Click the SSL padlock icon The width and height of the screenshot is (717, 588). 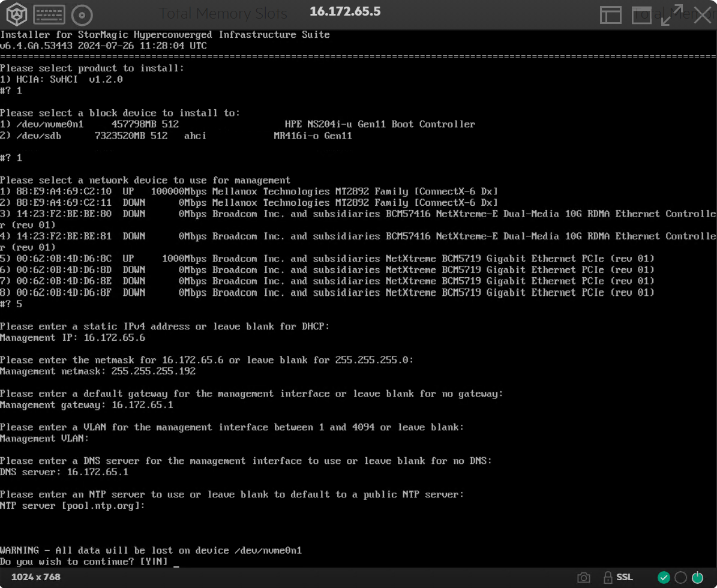[x=608, y=577]
